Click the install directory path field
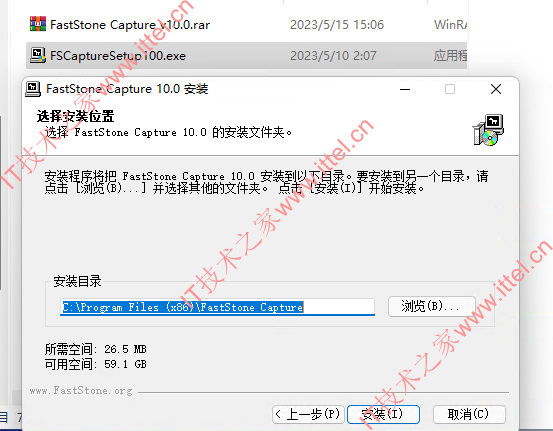Viewport: 553px width, 431px height. [217, 307]
